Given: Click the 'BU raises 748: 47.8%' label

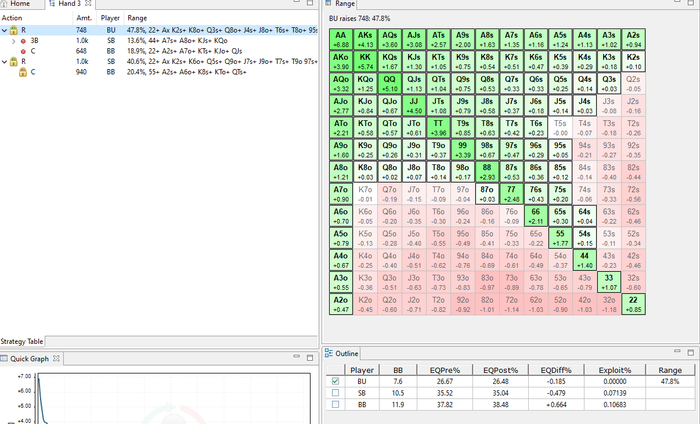Looking at the screenshot, I should [x=359, y=19].
